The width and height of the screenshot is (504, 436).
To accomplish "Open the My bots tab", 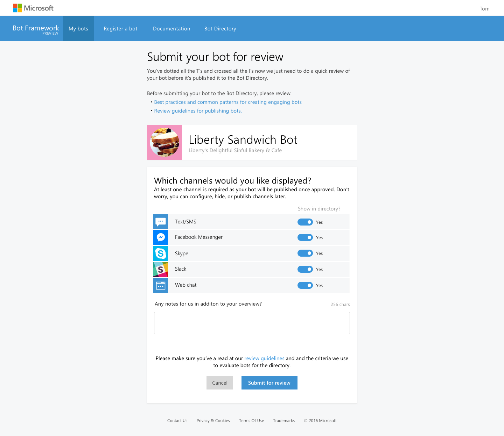I will coord(78,28).
